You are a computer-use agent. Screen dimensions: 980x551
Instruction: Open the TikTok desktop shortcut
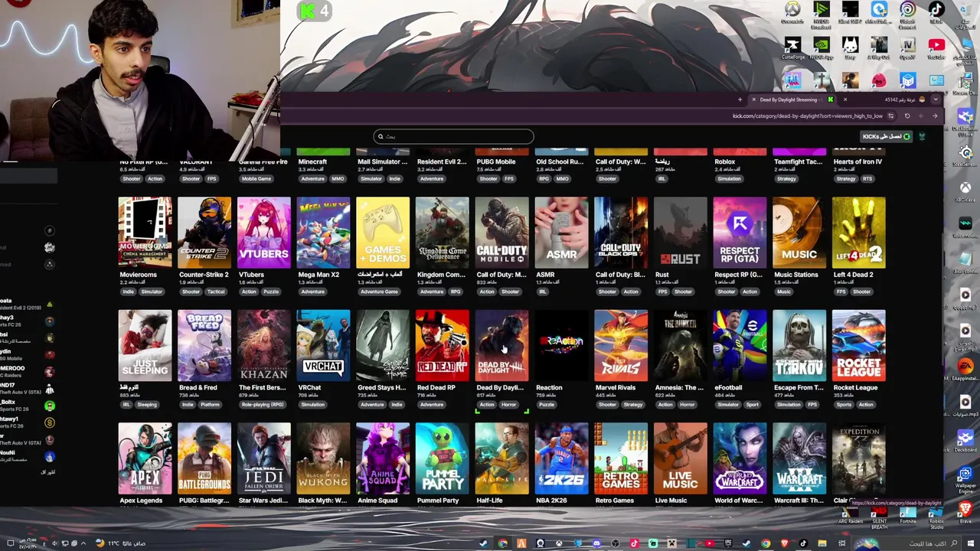(x=936, y=12)
